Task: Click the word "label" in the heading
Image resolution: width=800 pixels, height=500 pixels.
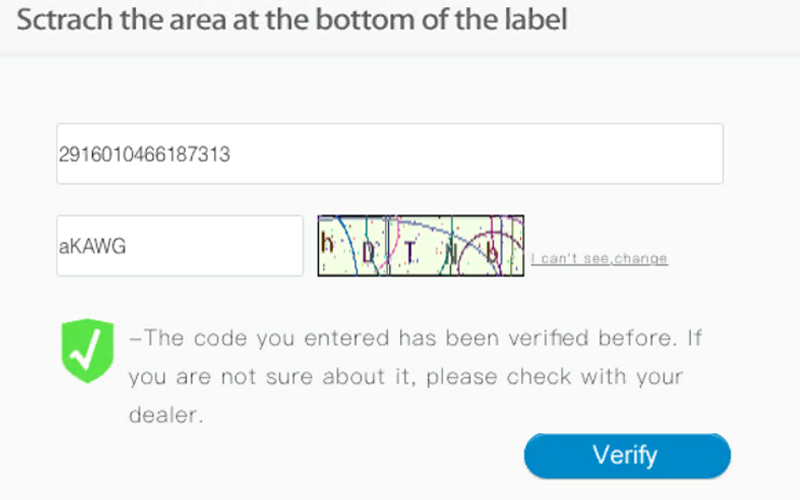Action: [x=536, y=19]
